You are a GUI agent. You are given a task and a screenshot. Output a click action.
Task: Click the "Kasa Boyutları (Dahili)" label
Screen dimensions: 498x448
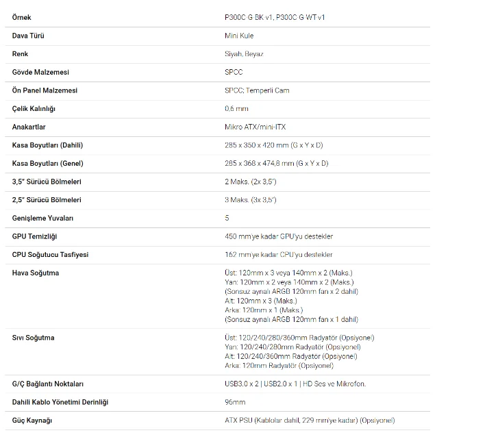pyautogui.click(x=47, y=145)
